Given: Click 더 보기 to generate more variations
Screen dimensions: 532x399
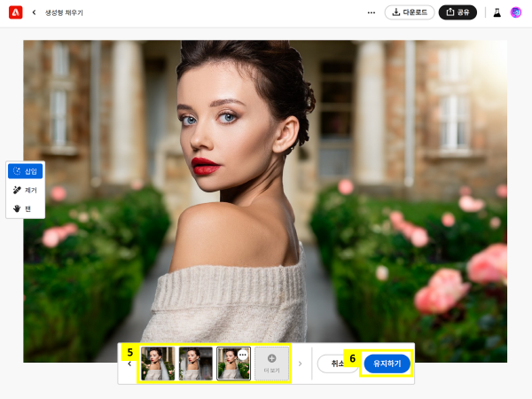Looking at the screenshot, I should pos(272,364).
